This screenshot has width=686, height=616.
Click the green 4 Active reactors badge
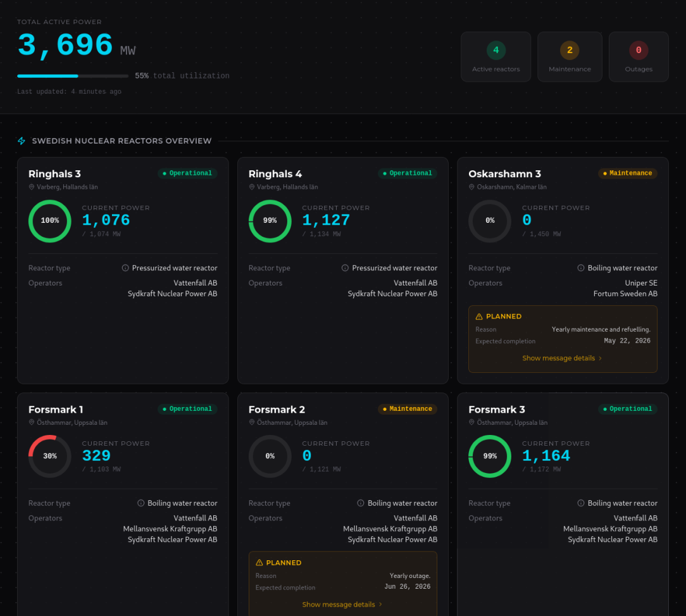click(496, 51)
